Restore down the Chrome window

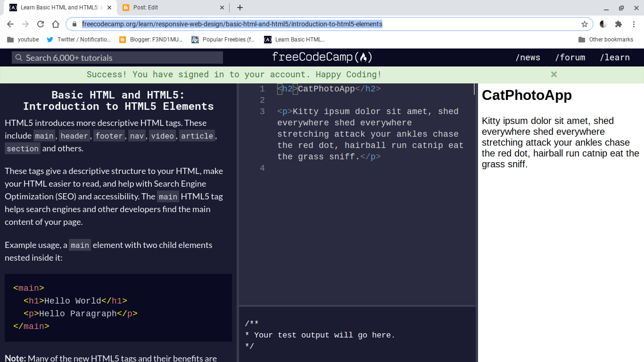[621, 8]
